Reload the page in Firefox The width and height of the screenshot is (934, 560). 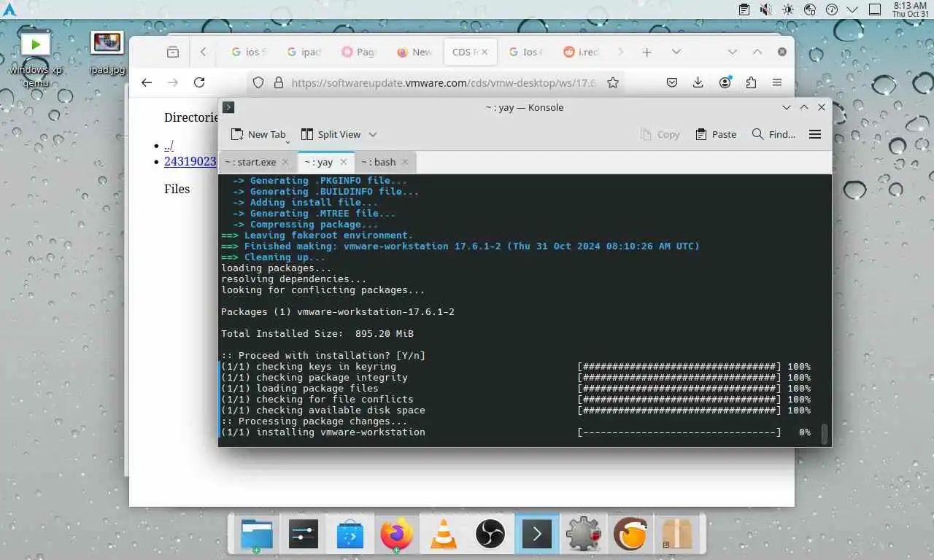[199, 82]
